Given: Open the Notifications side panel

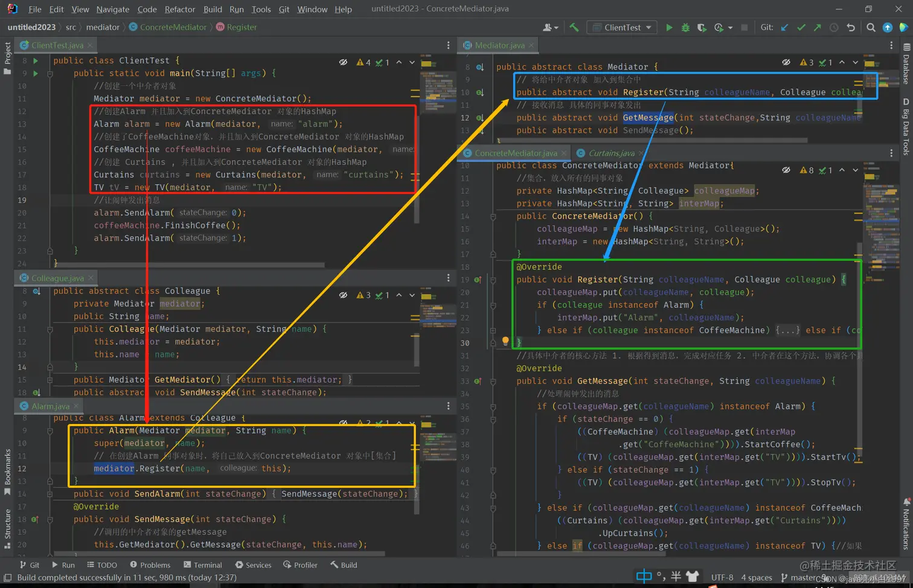Looking at the screenshot, I should (906, 524).
